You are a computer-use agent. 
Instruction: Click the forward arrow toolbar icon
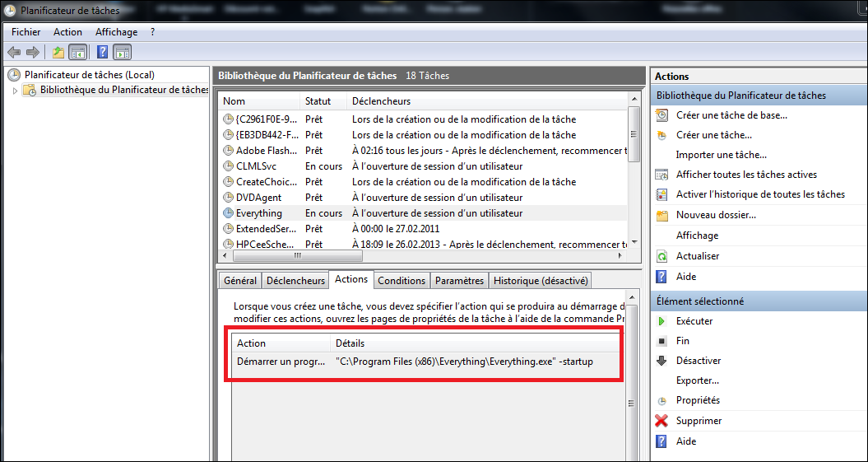pyautogui.click(x=33, y=53)
